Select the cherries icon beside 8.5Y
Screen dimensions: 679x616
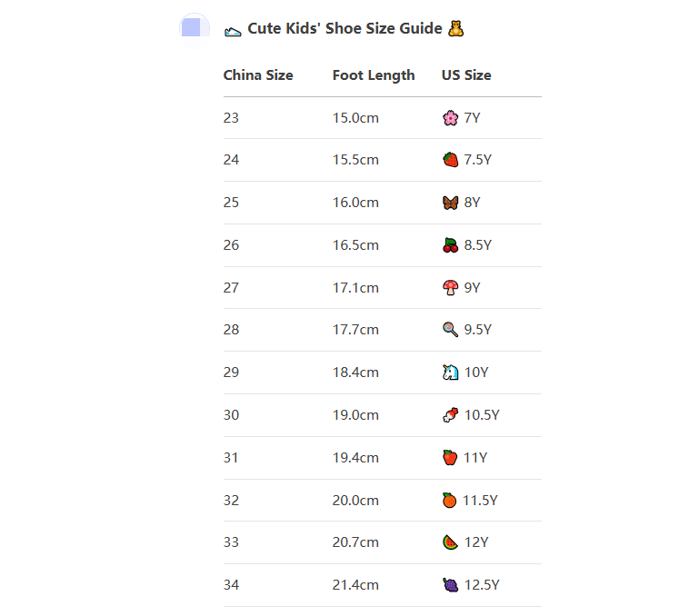(450, 245)
